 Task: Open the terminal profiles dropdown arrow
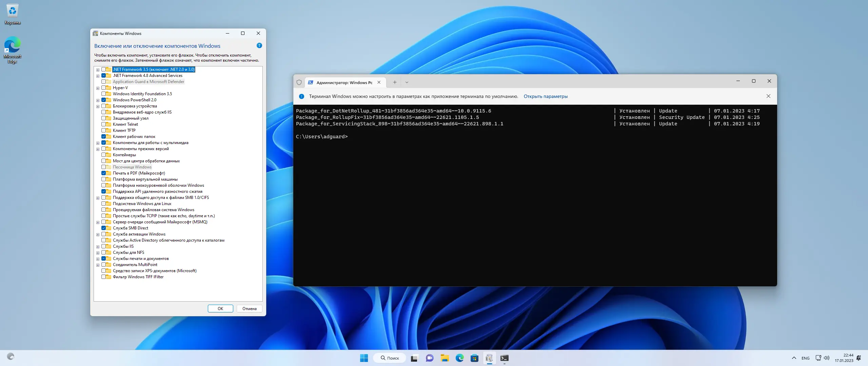pyautogui.click(x=407, y=82)
